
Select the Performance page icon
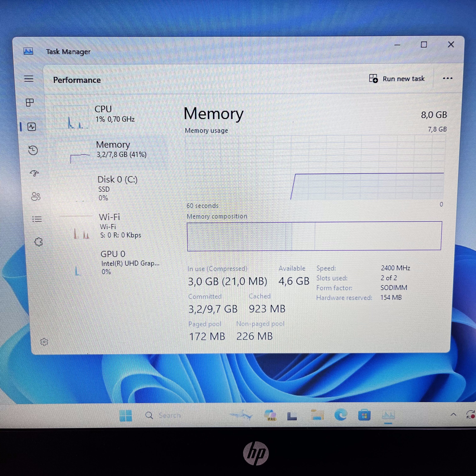click(32, 127)
